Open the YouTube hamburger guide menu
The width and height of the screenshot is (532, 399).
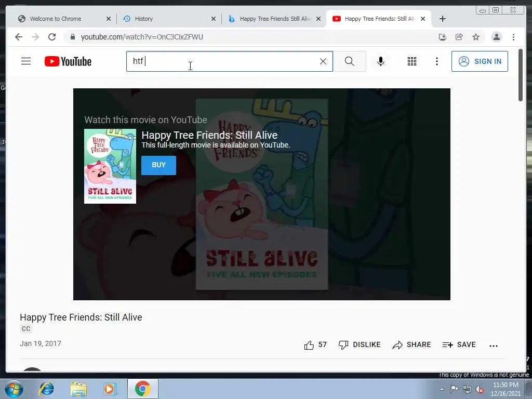(26, 61)
